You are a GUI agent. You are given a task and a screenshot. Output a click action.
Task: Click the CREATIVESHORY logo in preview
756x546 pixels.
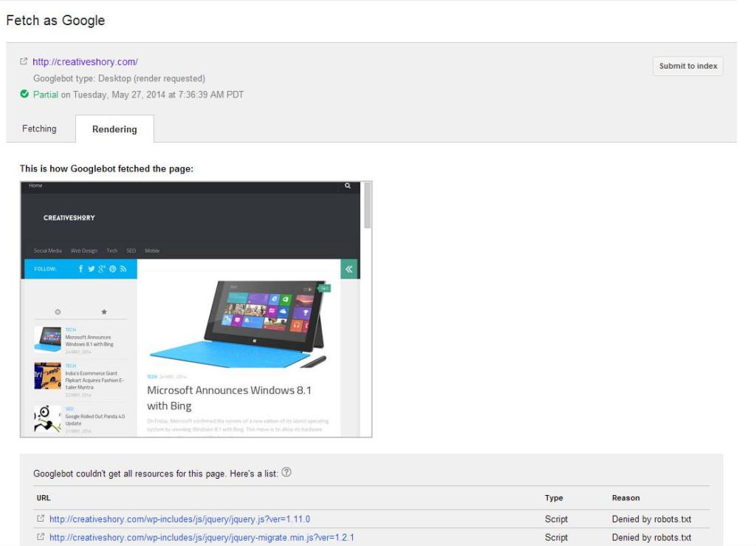point(69,218)
